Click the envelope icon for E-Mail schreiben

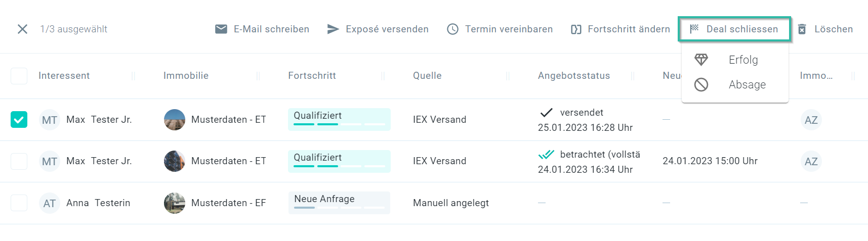(x=221, y=29)
